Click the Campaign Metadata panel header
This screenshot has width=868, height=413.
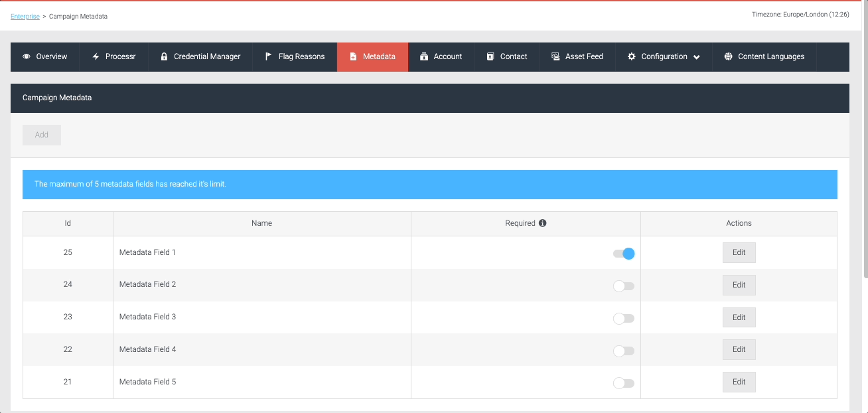click(x=430, y=98)
